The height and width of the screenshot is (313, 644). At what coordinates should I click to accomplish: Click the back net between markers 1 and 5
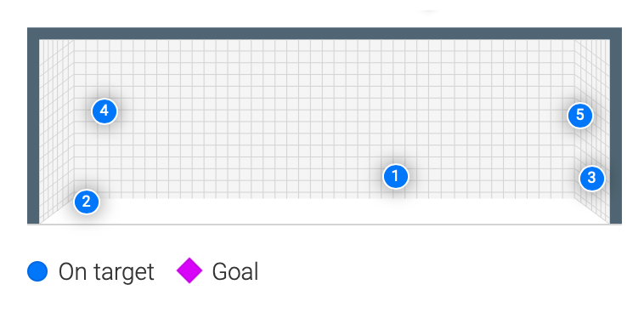(489, 144)
